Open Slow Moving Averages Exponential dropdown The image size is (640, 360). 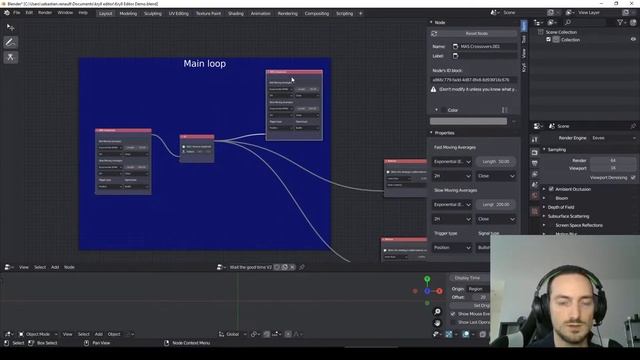point(452,204)
